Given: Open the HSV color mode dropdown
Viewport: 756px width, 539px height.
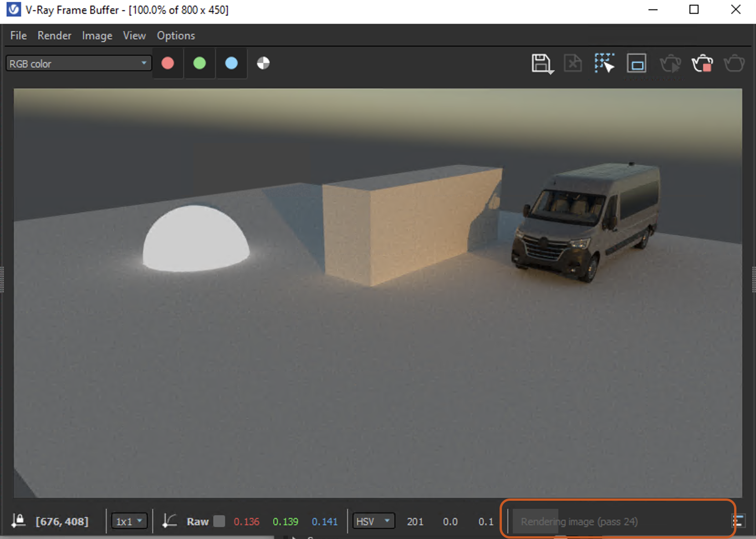Looking at the screenshot, I should click(x=373, y=521).
